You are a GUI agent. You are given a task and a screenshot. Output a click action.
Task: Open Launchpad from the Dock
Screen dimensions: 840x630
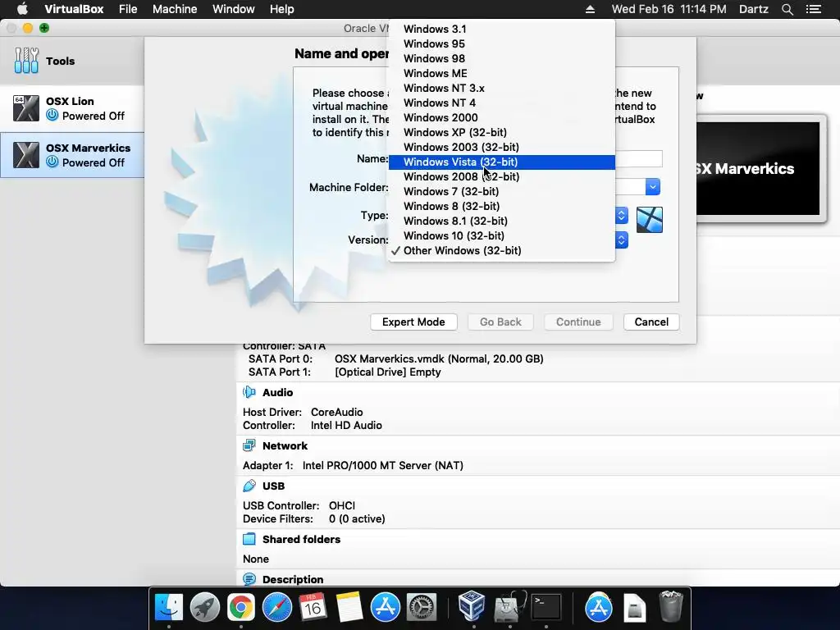[204, 608]
